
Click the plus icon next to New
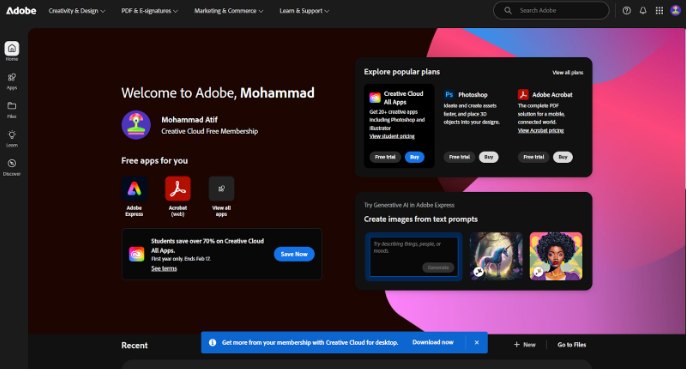point(517,345)
